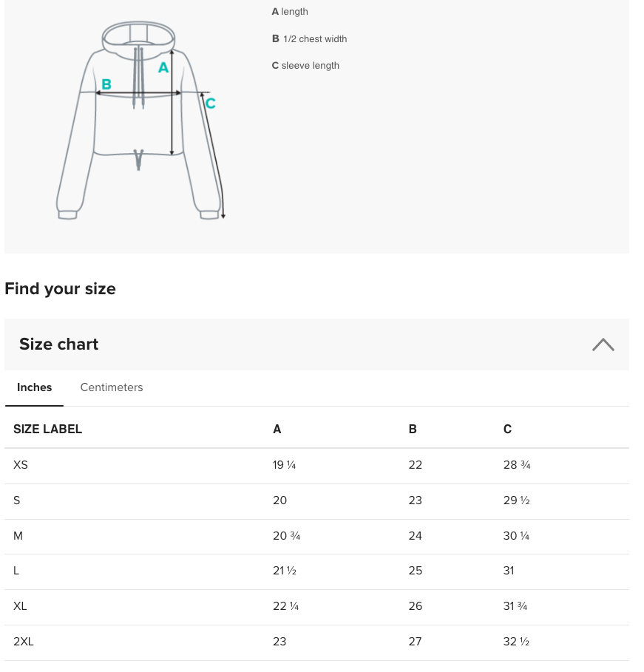Click the Size chart heading
The height and width of the screenshot is (672, 644).
58,345
